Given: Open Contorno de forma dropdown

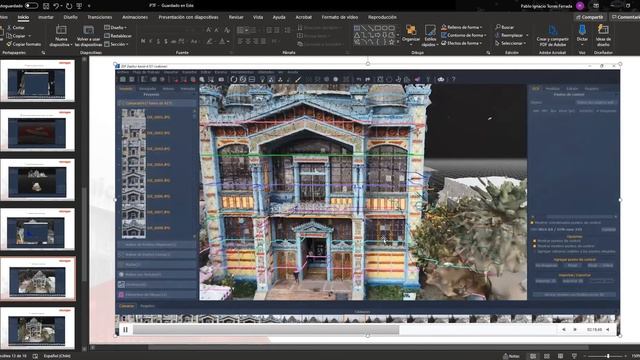Looking at the screenshot, I should click(464, 36).
